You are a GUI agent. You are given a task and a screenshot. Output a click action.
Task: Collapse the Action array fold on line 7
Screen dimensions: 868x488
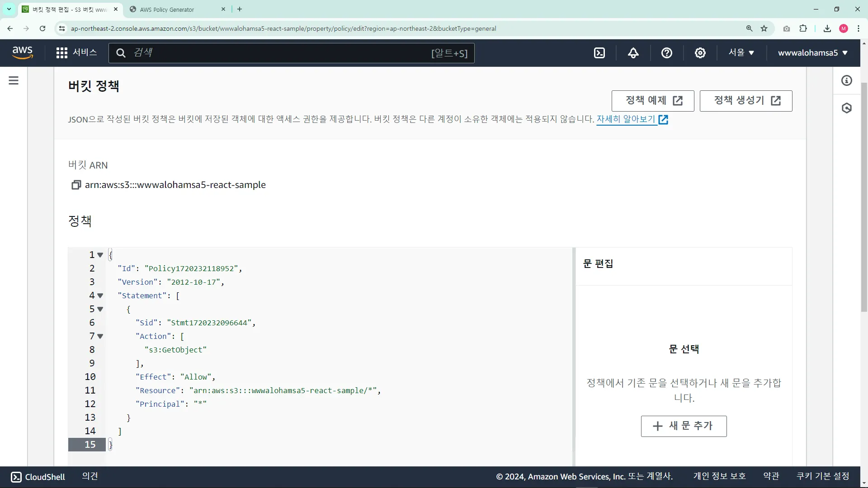[100, 336]
